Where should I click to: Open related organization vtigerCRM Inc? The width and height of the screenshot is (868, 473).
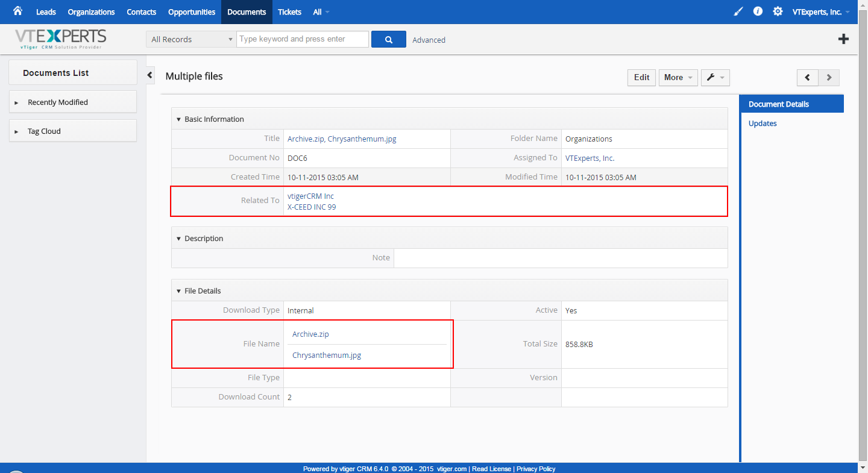[x=310, y=196]
